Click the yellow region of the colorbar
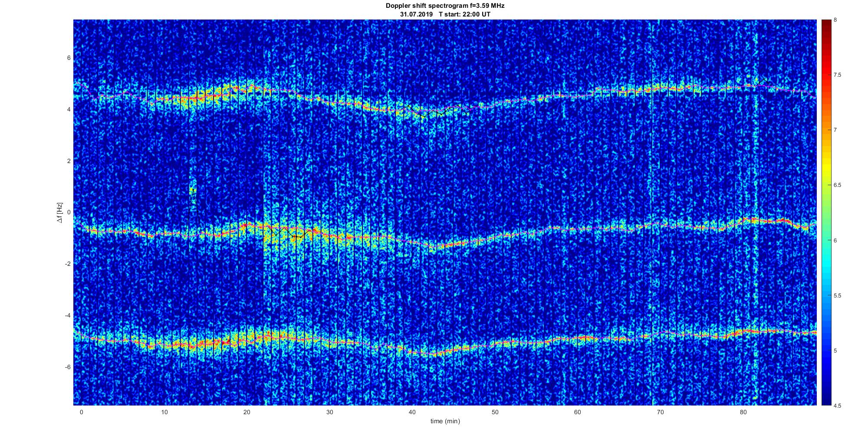Screen dimensions: 868x435 tap(826, 167)
